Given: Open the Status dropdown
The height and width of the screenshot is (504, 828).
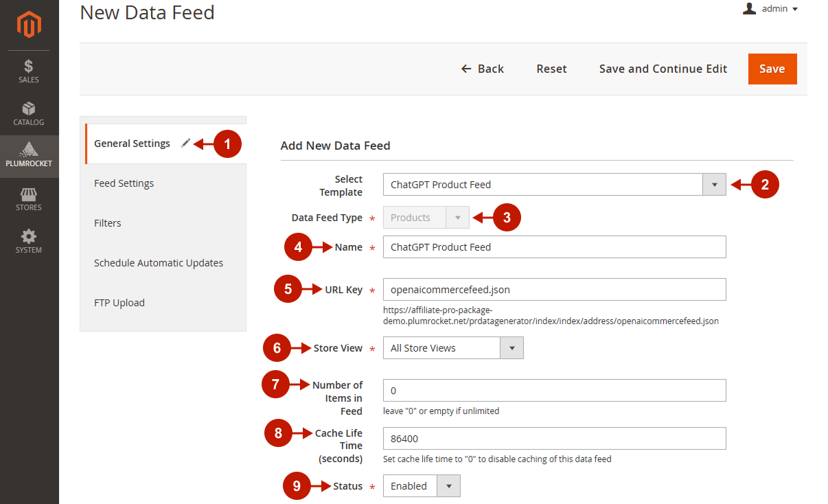Looking at the screenshot, I should pyautogui.click(x=448, y=485).
